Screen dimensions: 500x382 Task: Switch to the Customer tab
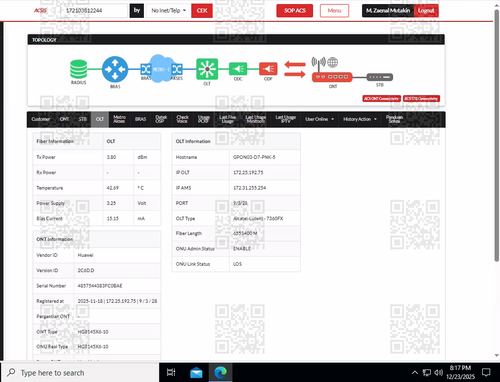tap(41, 119)
